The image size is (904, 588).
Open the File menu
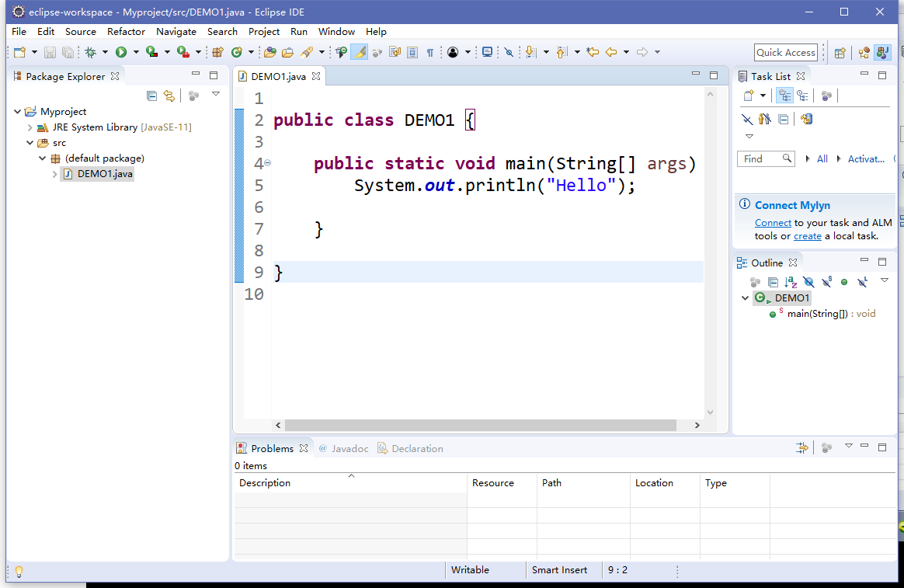click(19, 32)
